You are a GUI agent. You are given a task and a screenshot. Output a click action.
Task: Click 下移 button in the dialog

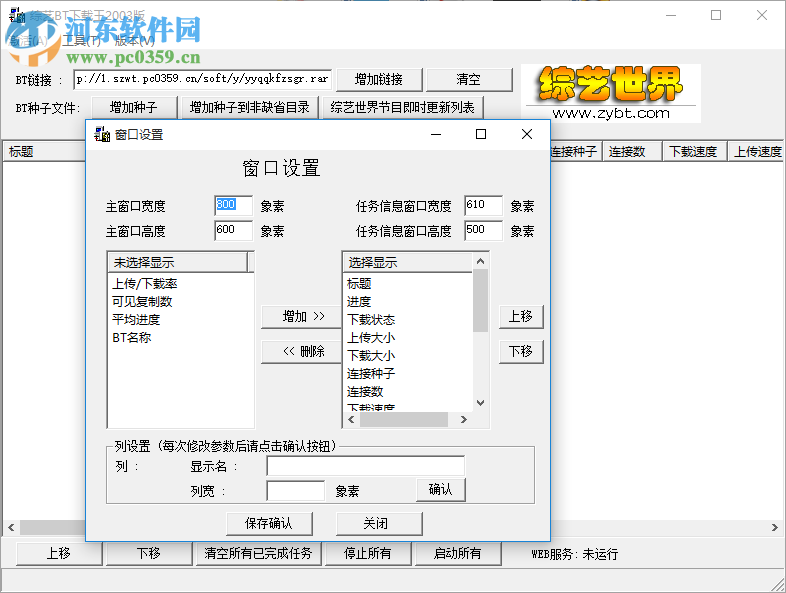click(521, 351)
